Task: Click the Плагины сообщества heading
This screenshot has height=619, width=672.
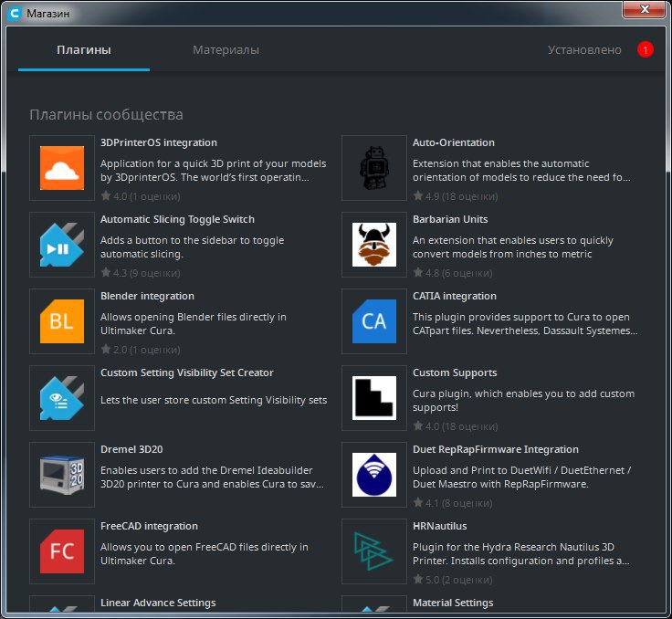Action: tap(106, 115)
